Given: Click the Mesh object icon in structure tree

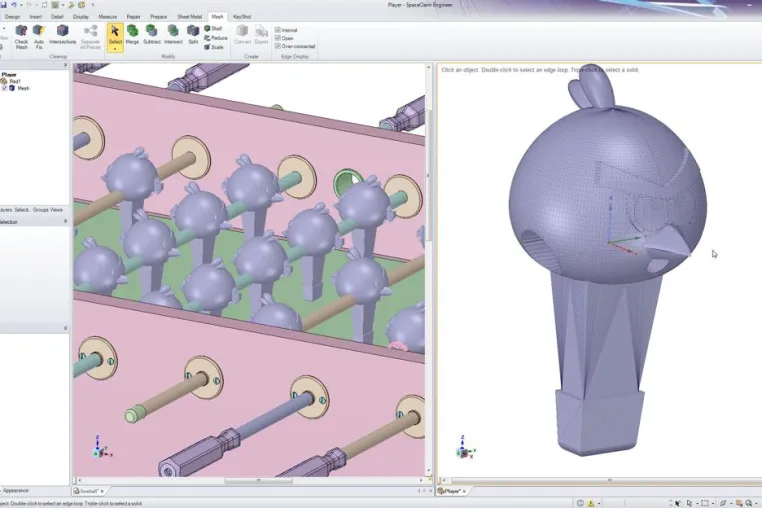Looking at the screenshot, I should pyautogui.click(x=12, y=88).
